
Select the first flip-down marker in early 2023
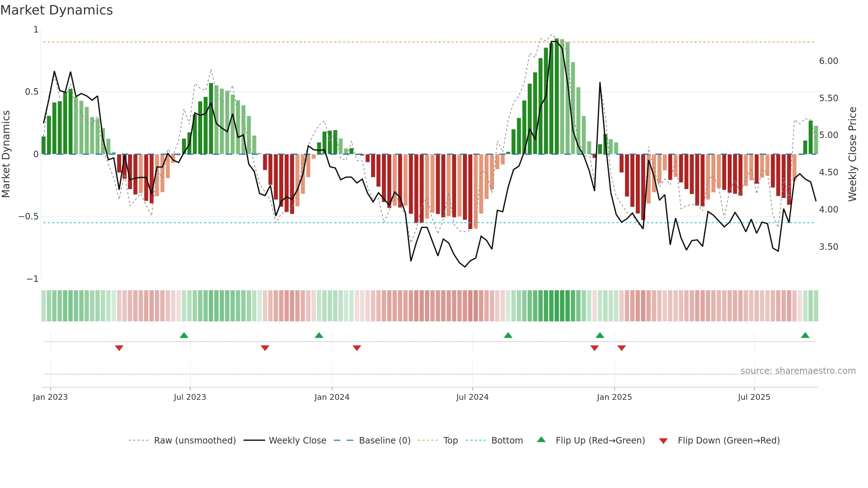click(119, 348)
